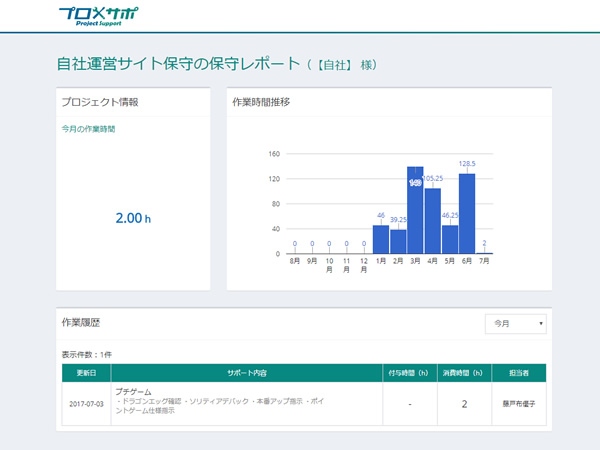The image size is (600, 450).
Task: Click the 6月 bar labeled 128.5
Action: [467, 214]
